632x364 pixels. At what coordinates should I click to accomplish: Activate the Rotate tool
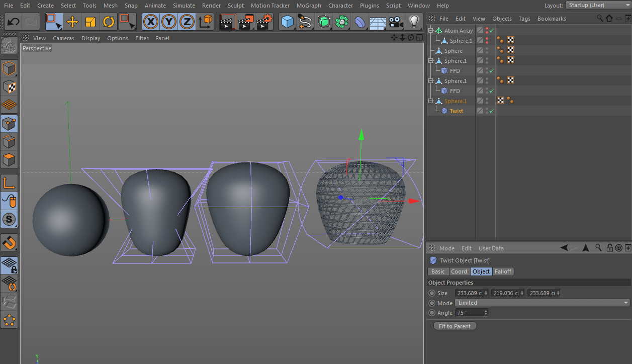109,22
